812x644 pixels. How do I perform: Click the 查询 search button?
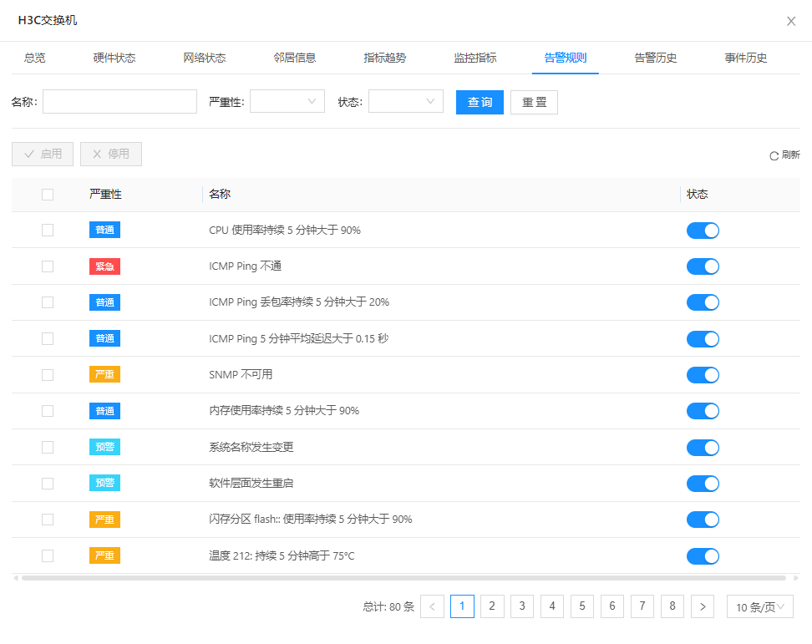(x=480, y=102)
